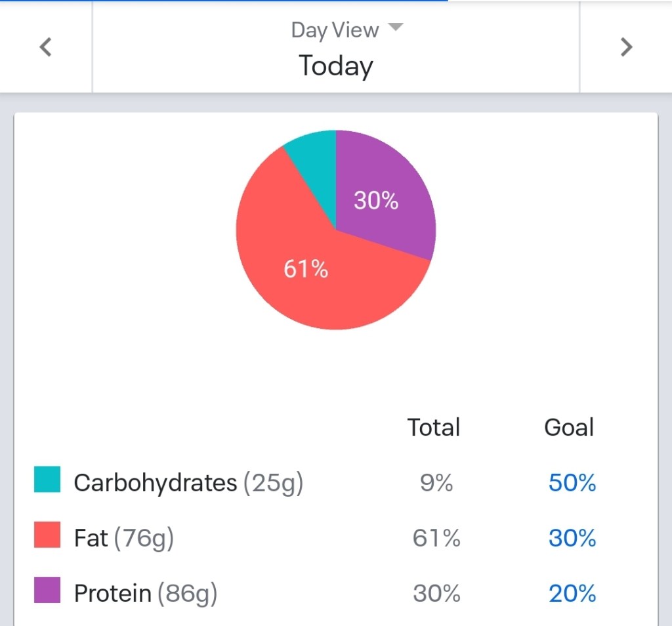Image resolution: width=672 pixels, height=626 pixels.
Task: Edit the Protein goal of 20%
Action: tap(572, 594)
